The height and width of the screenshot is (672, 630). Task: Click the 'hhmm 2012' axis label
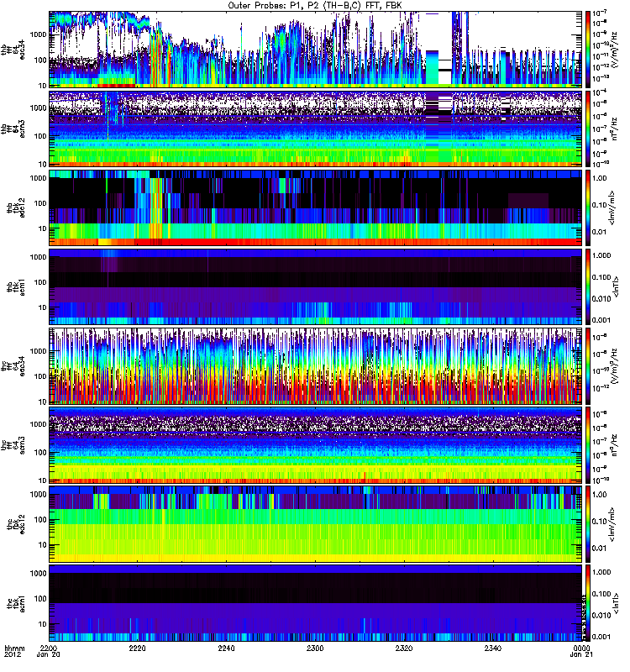tap(14, 654)
